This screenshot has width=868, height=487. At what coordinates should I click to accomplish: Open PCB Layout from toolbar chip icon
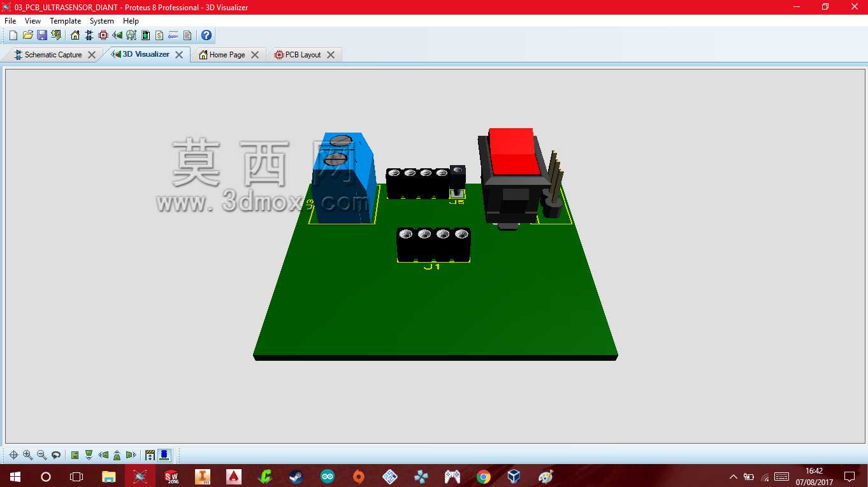click(103, 35)
